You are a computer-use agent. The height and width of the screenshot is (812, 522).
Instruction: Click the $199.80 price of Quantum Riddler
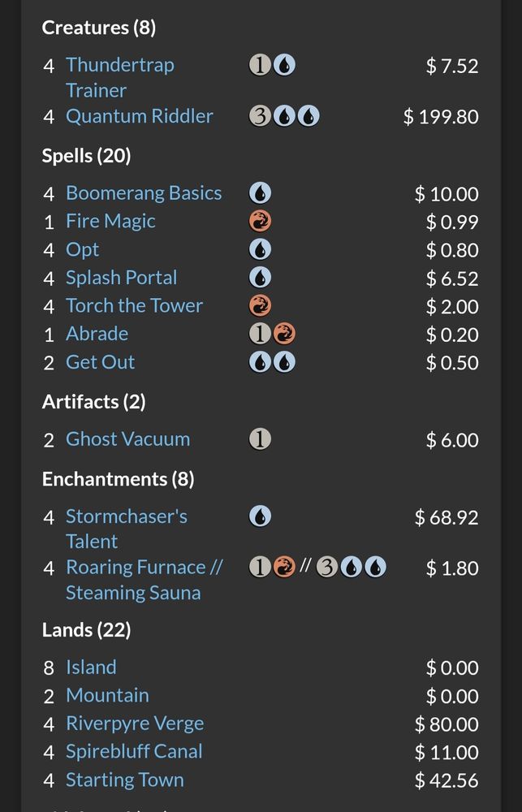click(x=441, y=116)
